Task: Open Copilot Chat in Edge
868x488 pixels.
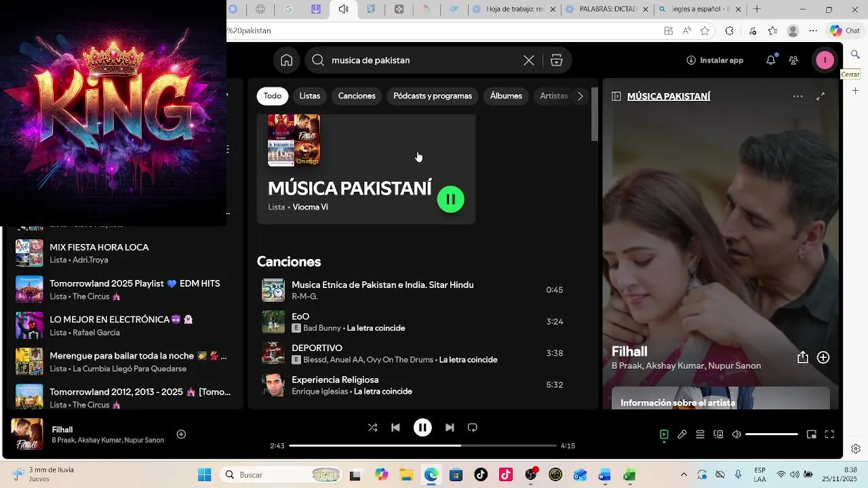Action: [x=845, y=30]
